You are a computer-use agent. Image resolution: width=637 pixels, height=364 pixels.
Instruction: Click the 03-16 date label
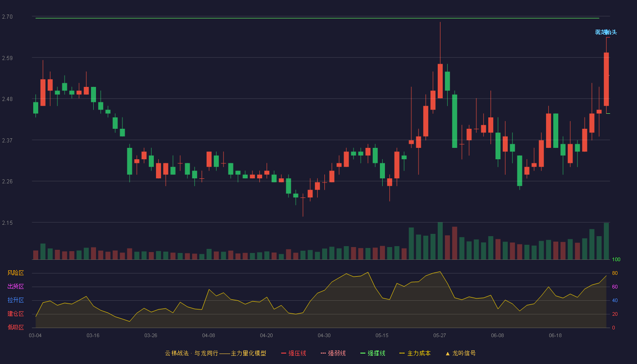[93, 335]
